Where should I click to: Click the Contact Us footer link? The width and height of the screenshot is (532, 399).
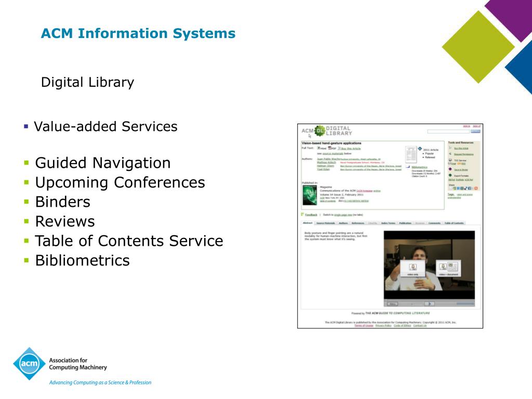pyautogui.click(x=420, y=326)
